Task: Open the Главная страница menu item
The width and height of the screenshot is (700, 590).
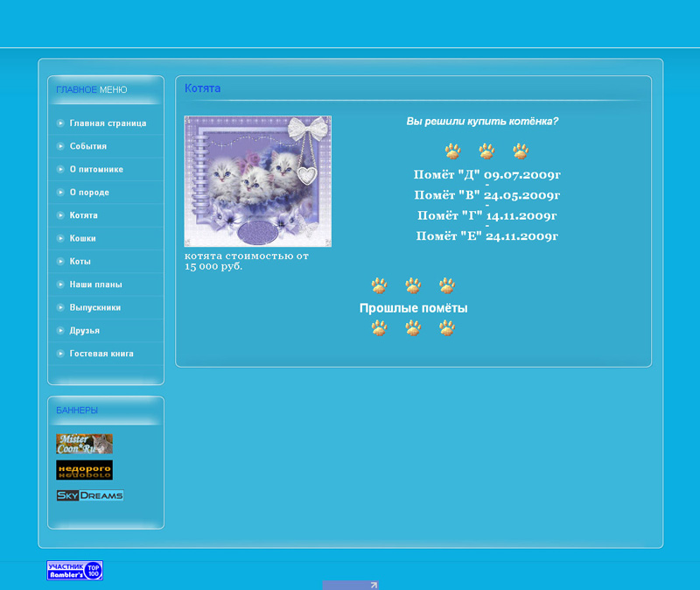Action: click(x=108, y=123)
